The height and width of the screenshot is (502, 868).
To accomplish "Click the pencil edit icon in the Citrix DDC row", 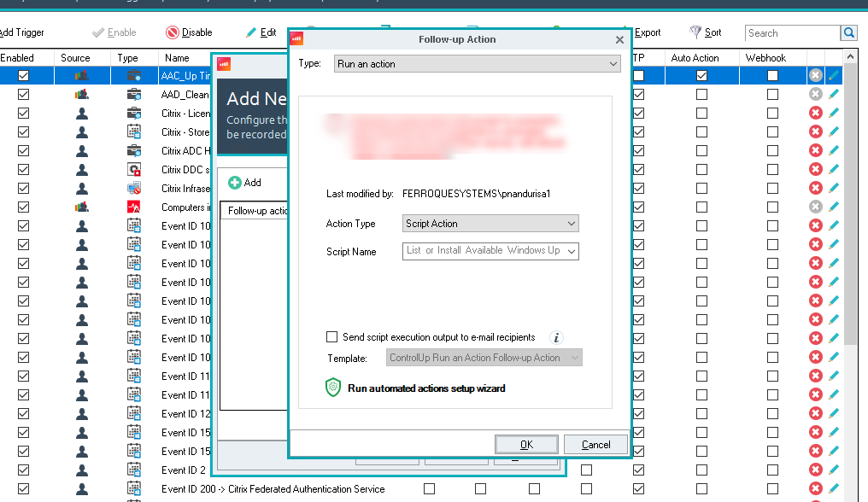I will pos(834,170).
